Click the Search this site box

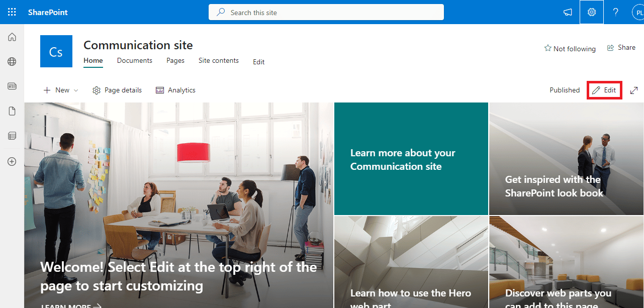(x=326, y=12)
